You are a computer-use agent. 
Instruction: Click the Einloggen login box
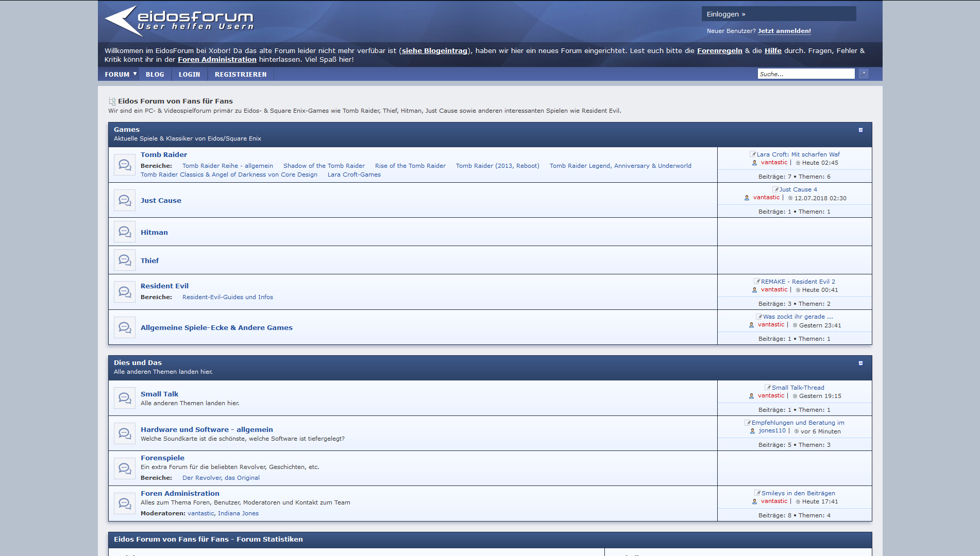779,14
